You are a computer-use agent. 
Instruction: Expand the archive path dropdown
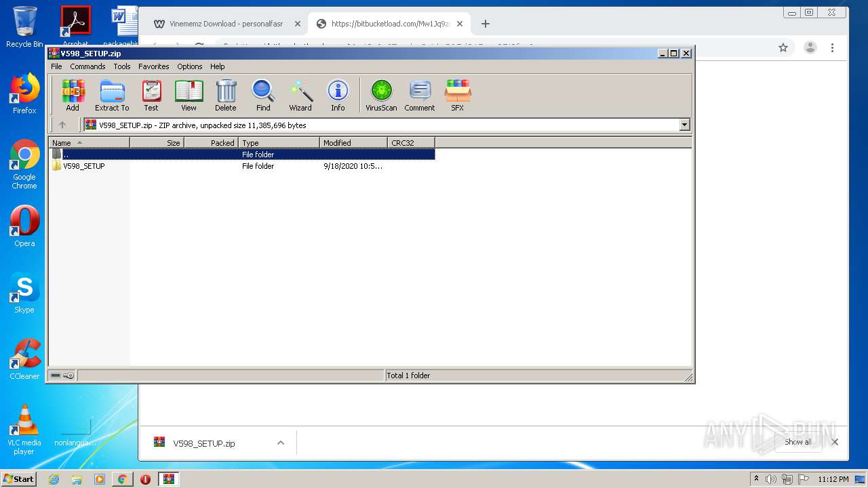[x=684, y=125]
